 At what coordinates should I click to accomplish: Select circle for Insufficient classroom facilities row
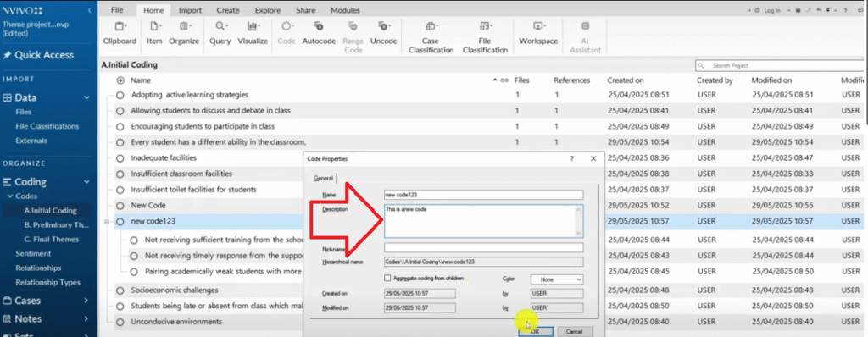click(x=120, y=174)
